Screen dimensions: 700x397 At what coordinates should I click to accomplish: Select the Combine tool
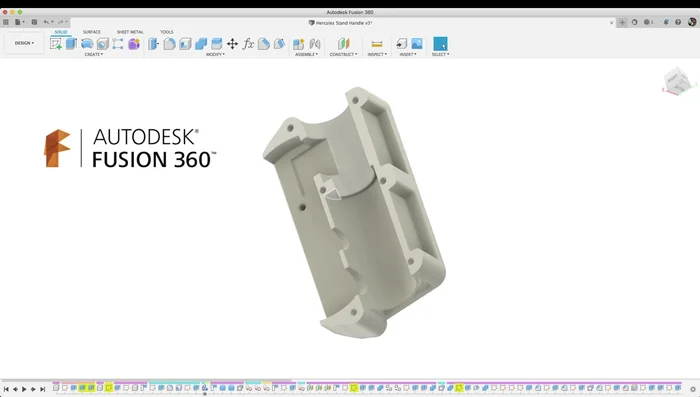(x=201, y=44)
